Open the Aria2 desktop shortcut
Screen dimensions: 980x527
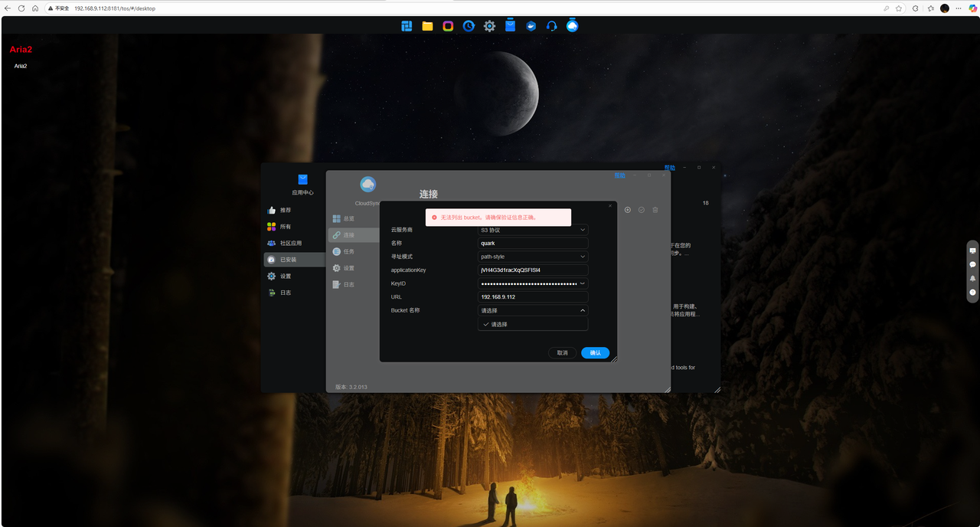21,57
